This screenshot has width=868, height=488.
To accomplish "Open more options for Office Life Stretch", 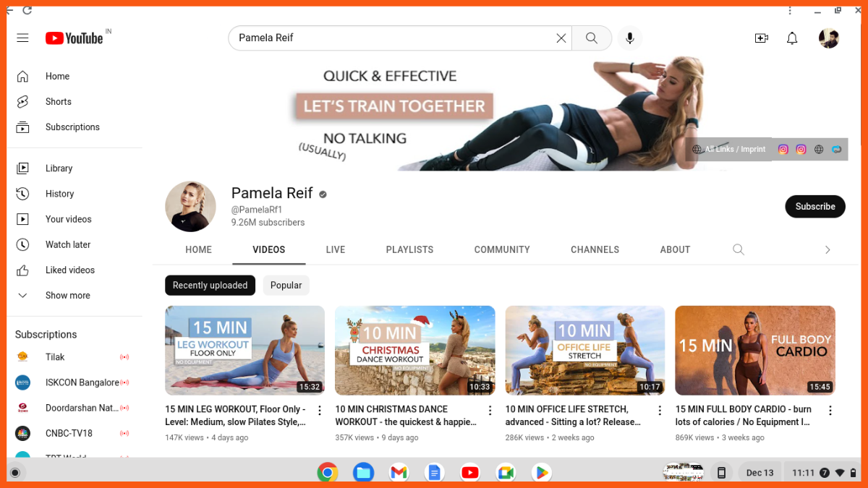I will (660, 411).
